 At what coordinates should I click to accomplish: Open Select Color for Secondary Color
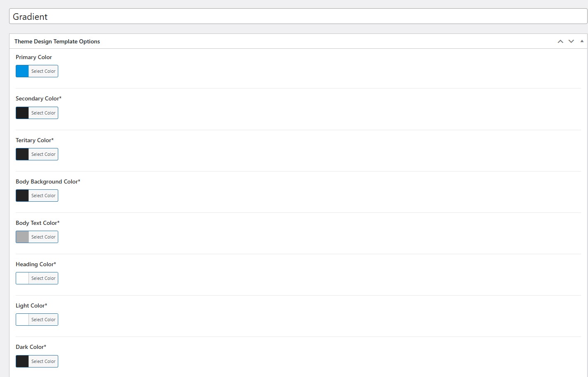point(43,113)
